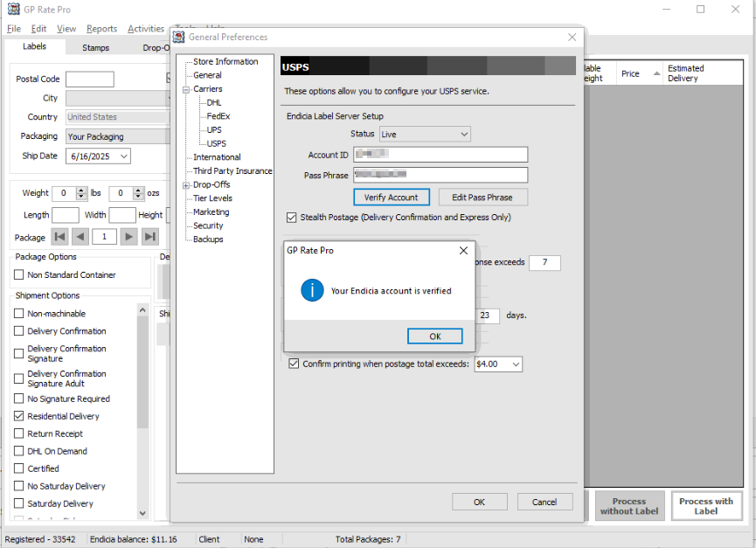Close the General Preferences dialog

(572, 37)
